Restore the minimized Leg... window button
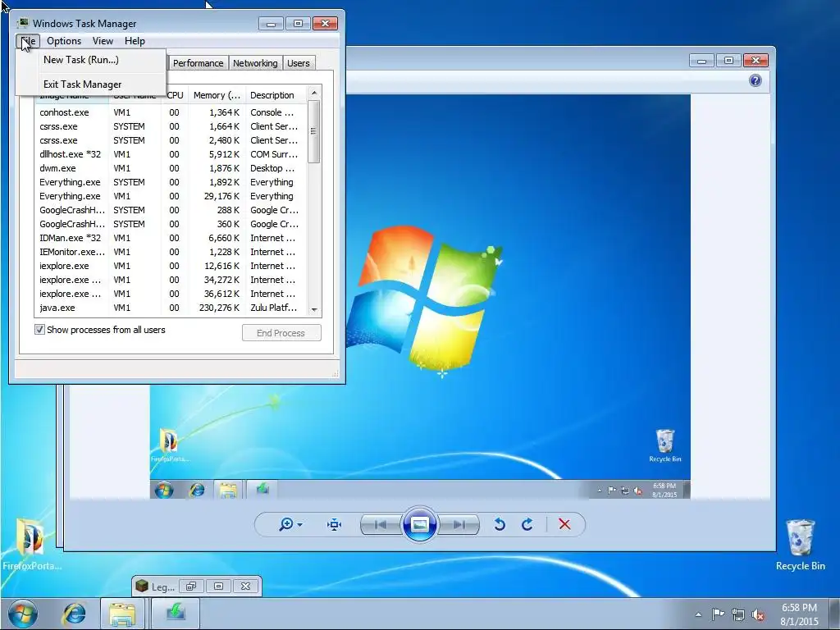 [x=191, y=586]
